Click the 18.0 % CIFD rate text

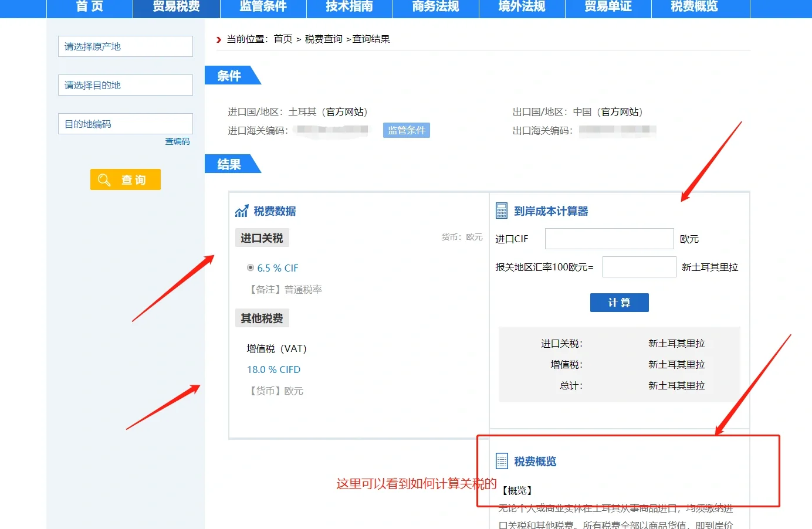pyautogui.click(x=273, y=369)
